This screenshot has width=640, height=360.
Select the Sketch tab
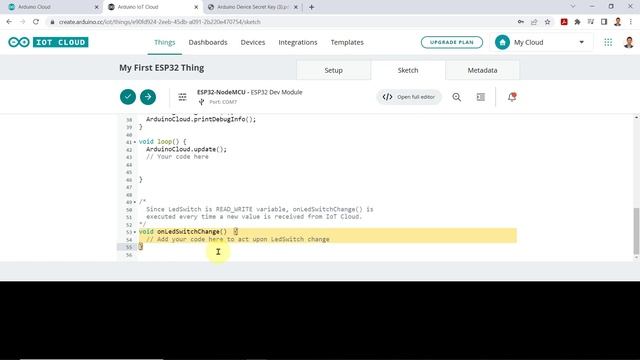pos(408,70)
